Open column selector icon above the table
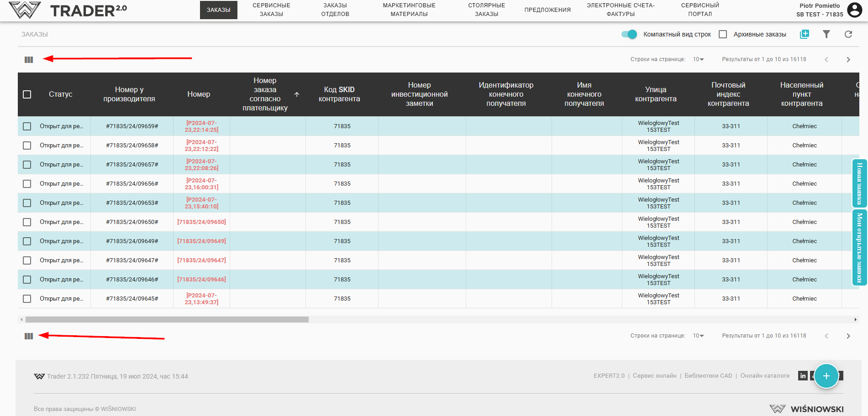The height and width of the screenshot is (416, 868). 29,60
